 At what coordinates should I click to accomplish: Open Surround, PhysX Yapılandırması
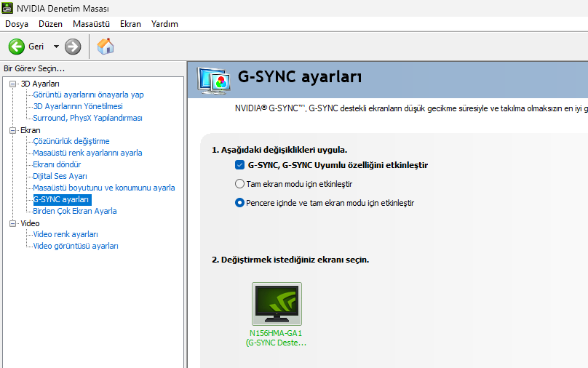tap(87, 118)
